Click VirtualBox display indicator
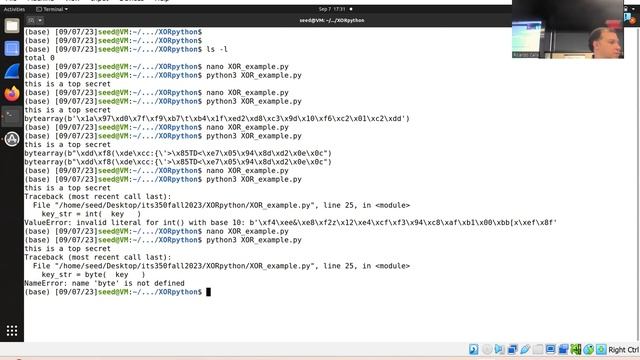This screenshot has width=640, height=360. 550,349
